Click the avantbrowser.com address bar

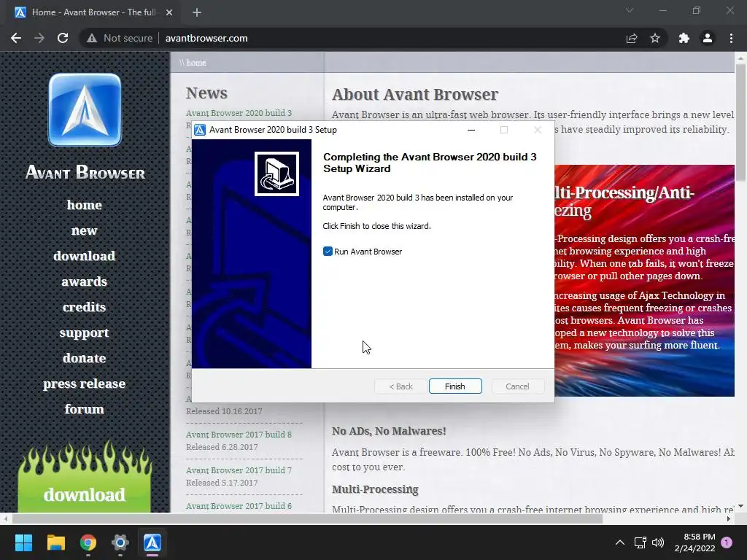click(206, 38)
